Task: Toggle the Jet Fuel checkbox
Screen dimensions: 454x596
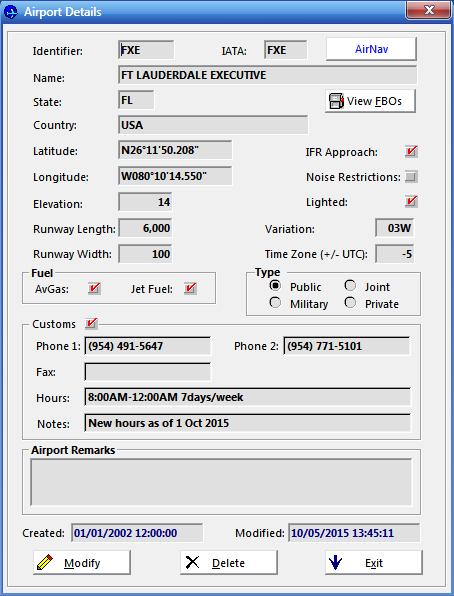Action: pyautogui.click(x=190, y=288)
